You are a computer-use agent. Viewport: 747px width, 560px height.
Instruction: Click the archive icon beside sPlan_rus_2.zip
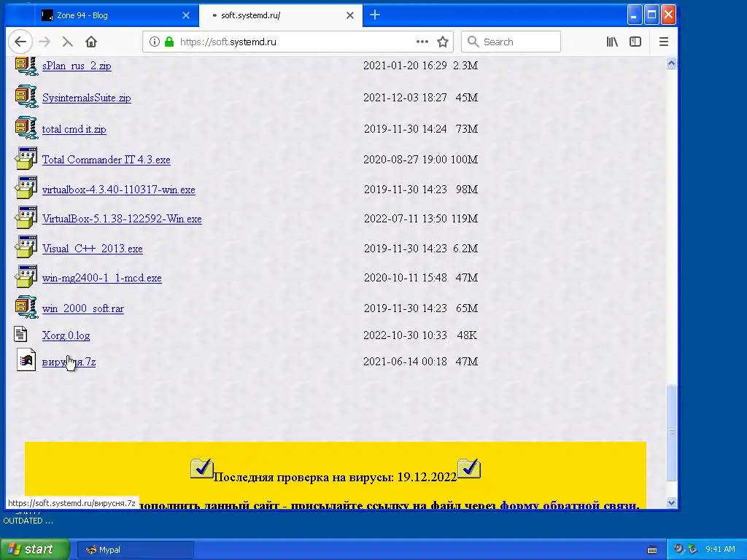tap(26, 66)
